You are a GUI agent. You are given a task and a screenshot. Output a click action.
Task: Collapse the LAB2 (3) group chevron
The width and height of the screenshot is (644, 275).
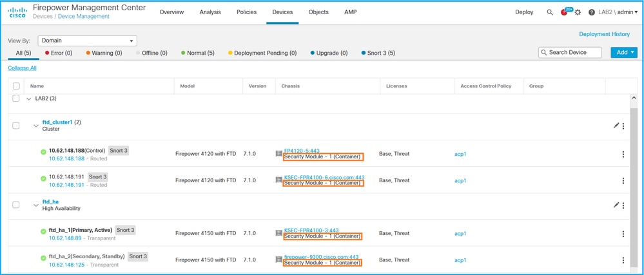coord(29,99)
